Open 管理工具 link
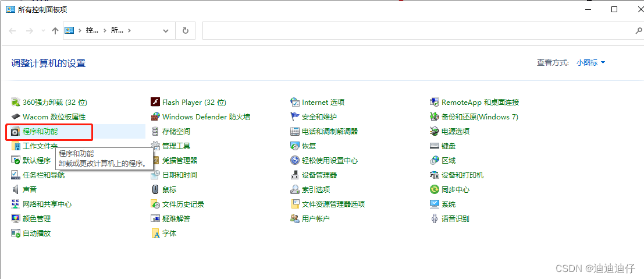The width and height of the screenshot is (644, 279). 176,146
